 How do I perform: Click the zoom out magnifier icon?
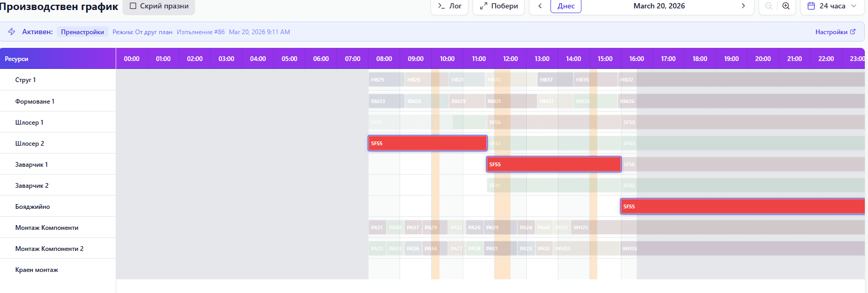(x=769, y=6)
